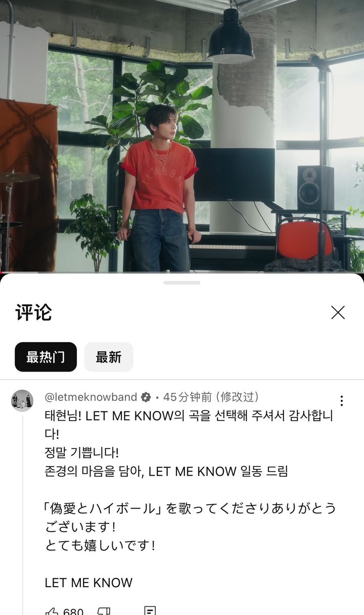364x615 pixels.
Task: Like the letmeknowband comment with thumbs-up
Action: click(x=52, y=611)
